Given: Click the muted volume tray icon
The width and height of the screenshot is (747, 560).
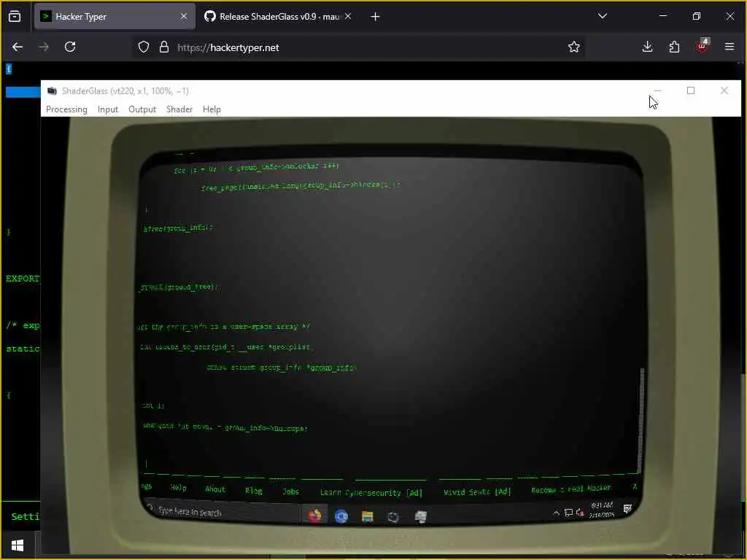Looking at the screenshot, I should coord(580,513).
